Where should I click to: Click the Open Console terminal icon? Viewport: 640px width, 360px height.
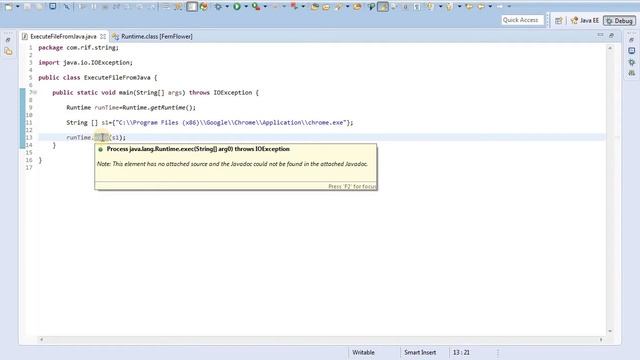[53, 6]
